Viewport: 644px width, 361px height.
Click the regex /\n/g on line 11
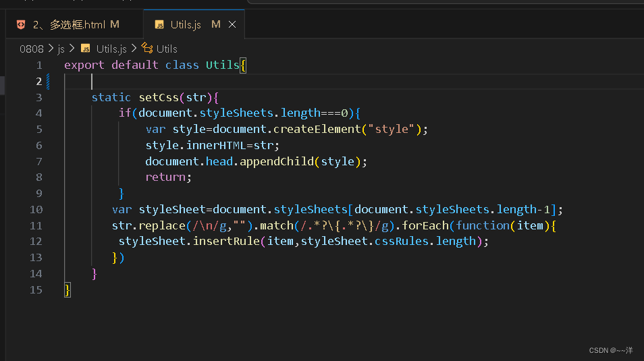tap(209, 225)
